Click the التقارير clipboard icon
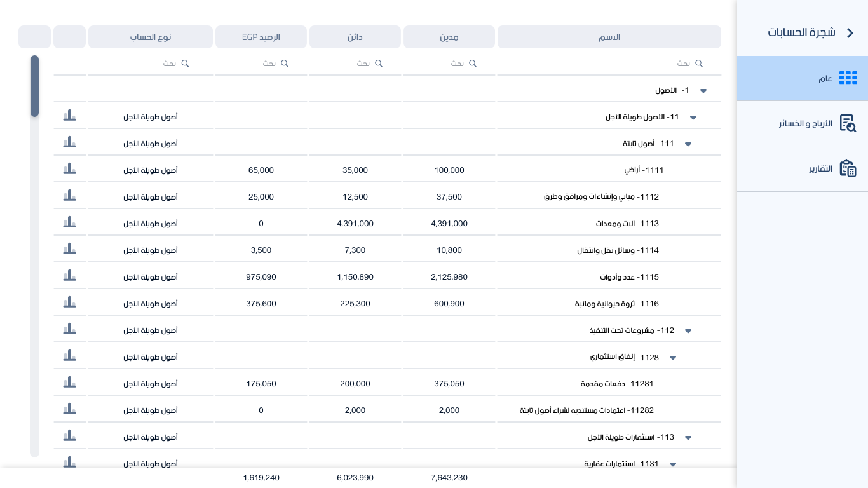The height and width of the screenshot is (488, 868). 848,168
